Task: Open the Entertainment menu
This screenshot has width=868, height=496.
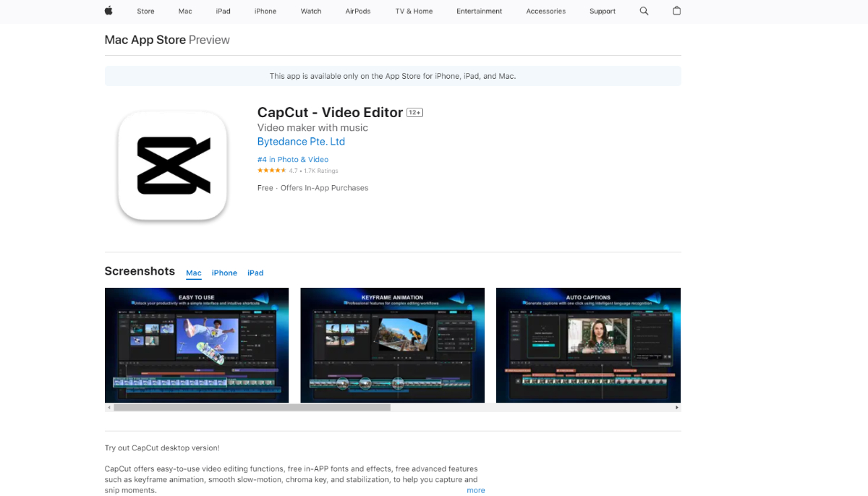Action: click(x=480, y=12)
